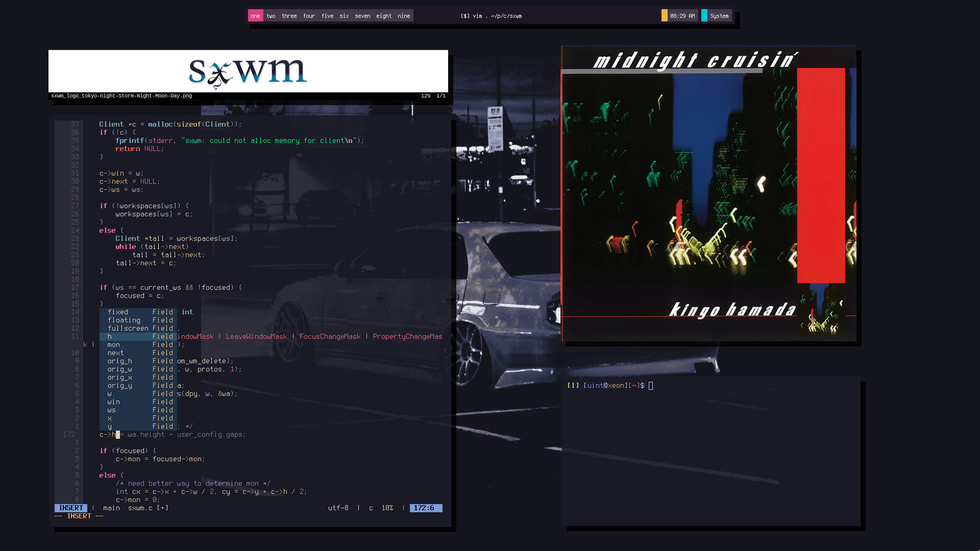
Task: Click the sxwm logo image
Action: [x=248, y=71]
